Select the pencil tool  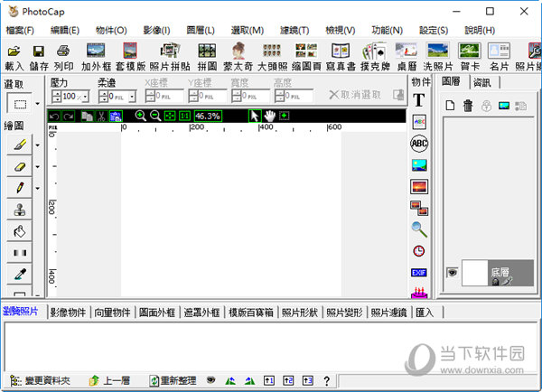(20, 188)
